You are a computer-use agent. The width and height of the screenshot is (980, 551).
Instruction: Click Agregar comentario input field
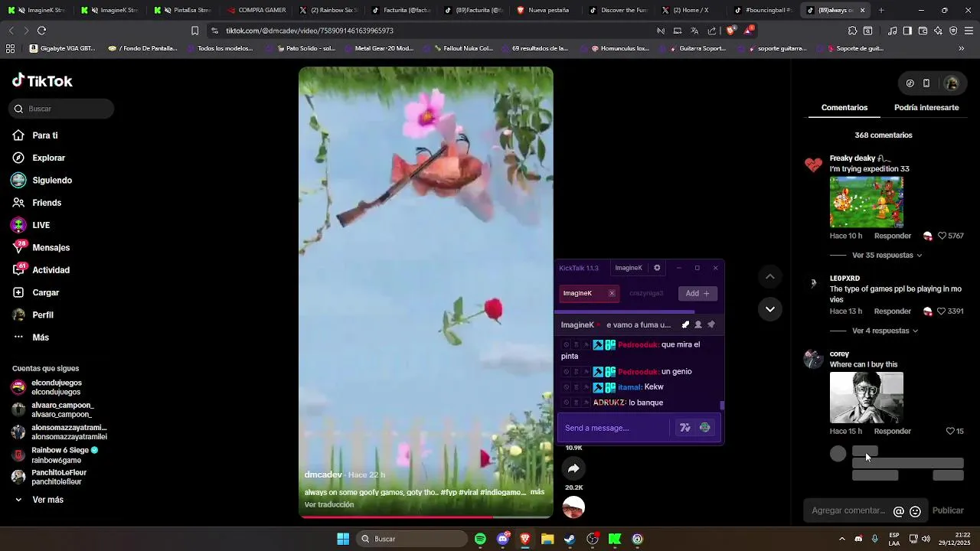pos(848,510)
